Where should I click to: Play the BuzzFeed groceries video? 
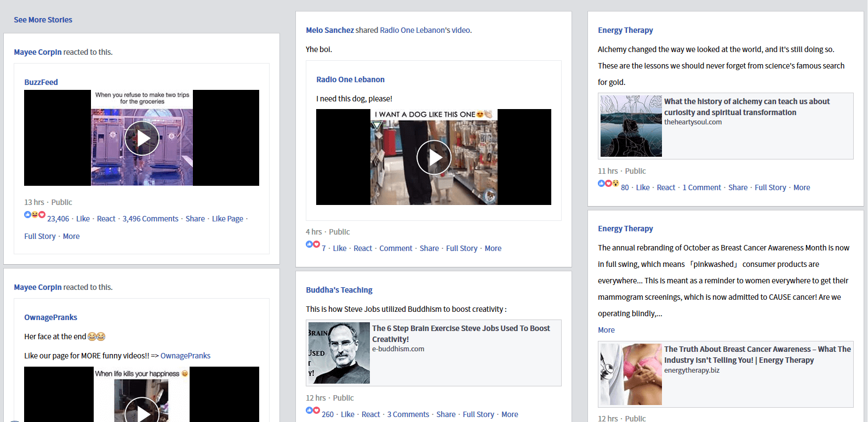142,138
